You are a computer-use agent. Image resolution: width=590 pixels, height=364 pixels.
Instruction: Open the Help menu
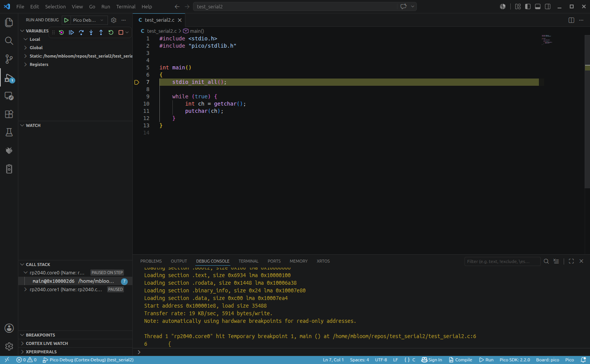(x=147, y=6)
